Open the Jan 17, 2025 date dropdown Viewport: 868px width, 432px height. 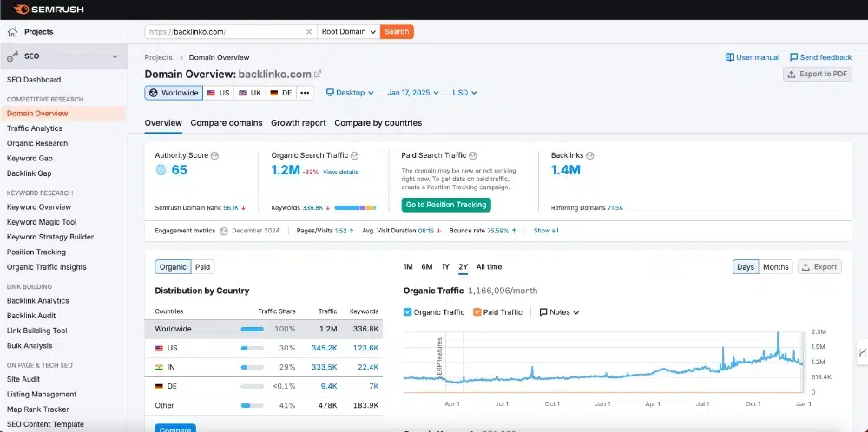click(413, 93)
